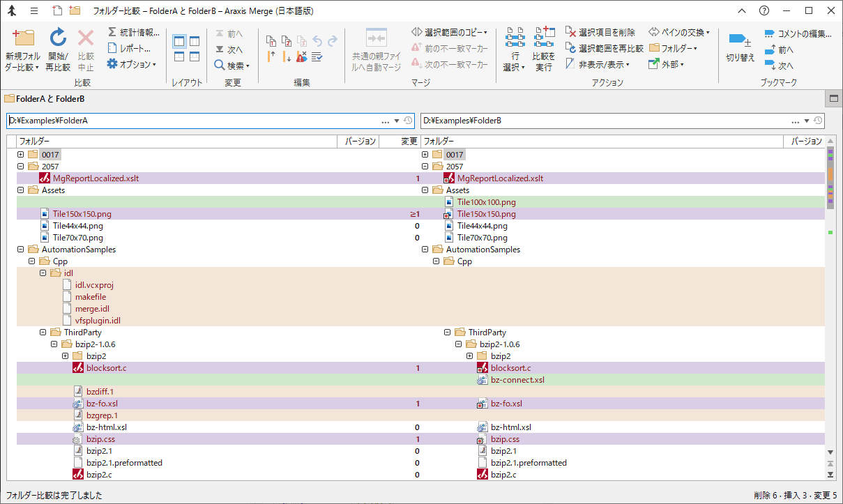This screenshot has width=843, height=504.
Task: Open the レポート report dialog
Action: coord(130,48)
